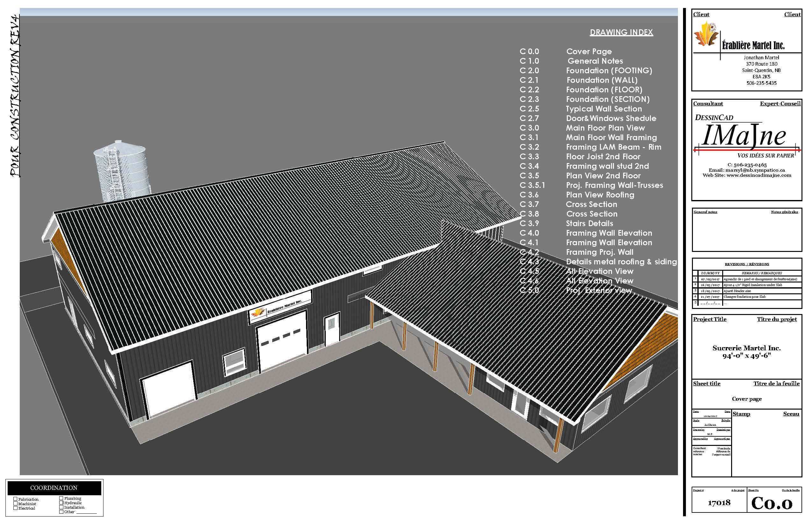The width and height of the screenshot is (812, 522).
Task: Check the Other coordination box
Action: (61, 511)
